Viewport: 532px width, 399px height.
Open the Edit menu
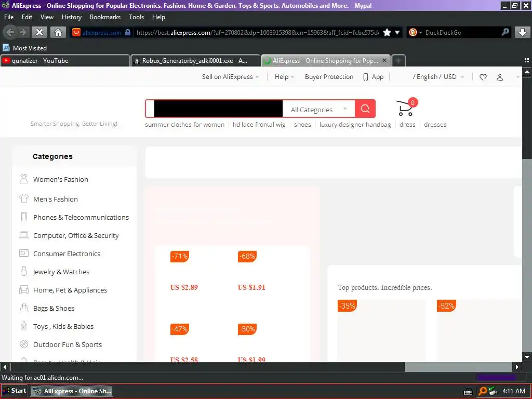(27, 17)
